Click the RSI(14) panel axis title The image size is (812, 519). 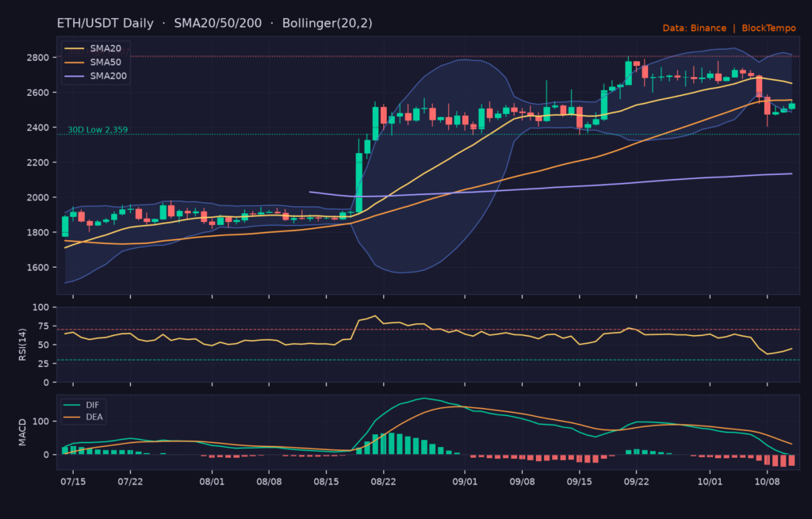point(22,345)
